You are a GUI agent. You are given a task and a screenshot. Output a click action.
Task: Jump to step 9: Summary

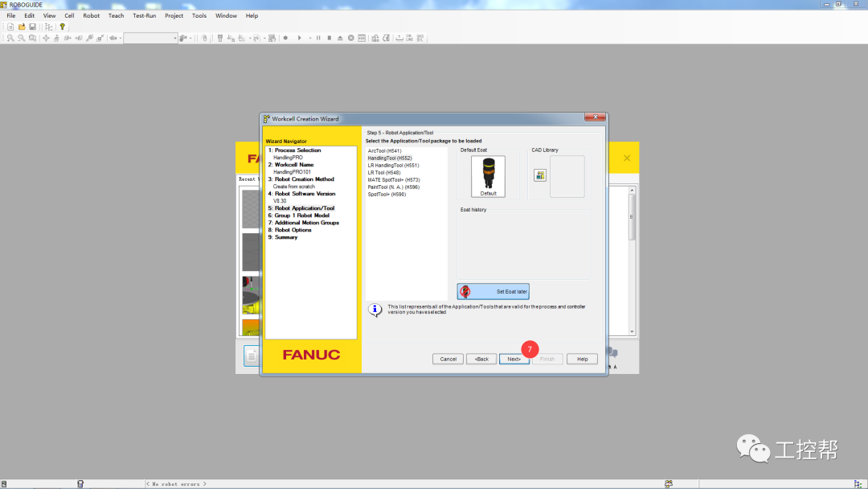283,237
